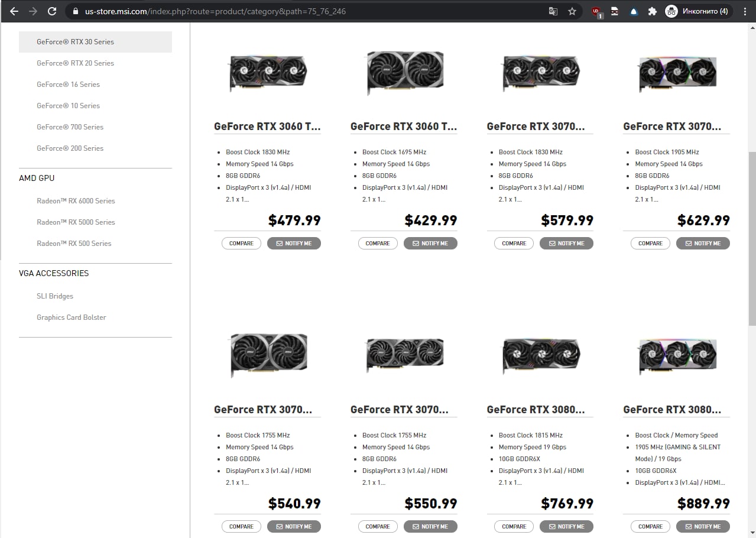Focus the us-store.msi.com address bar
Viewport: 756px width, 538px height.
[307, 11]
